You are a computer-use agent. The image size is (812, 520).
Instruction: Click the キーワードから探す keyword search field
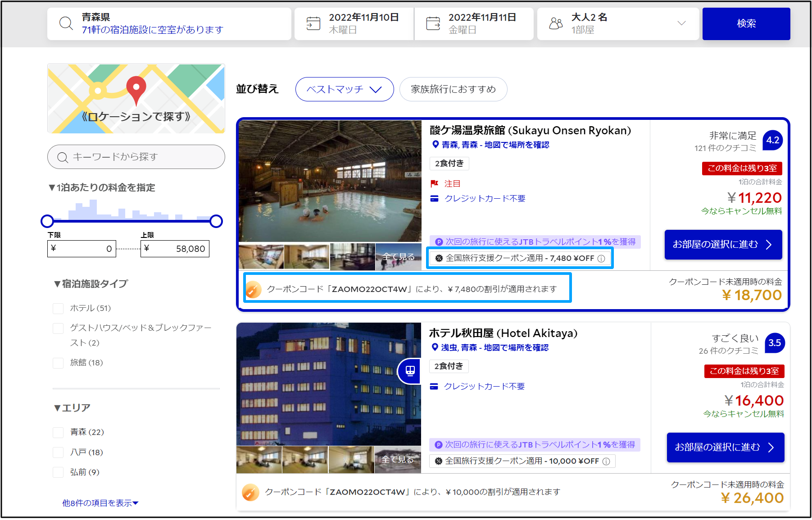(136, 157)
